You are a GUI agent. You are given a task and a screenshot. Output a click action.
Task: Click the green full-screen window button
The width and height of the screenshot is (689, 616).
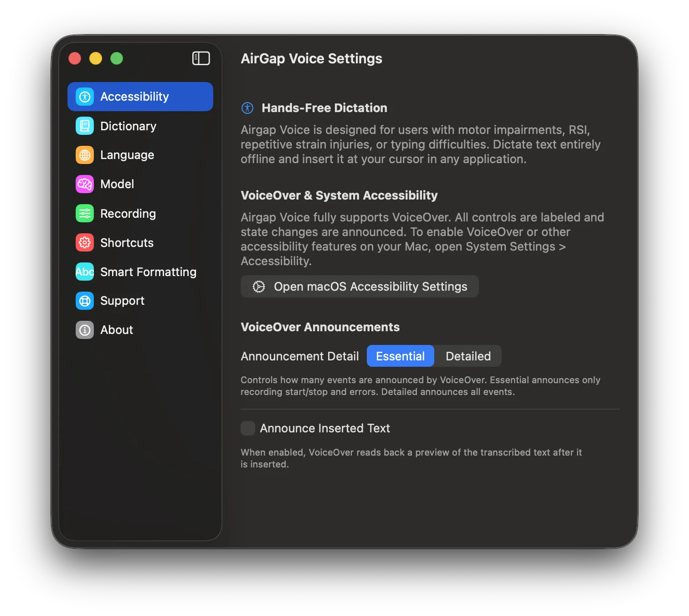click(x=117, y=58)
